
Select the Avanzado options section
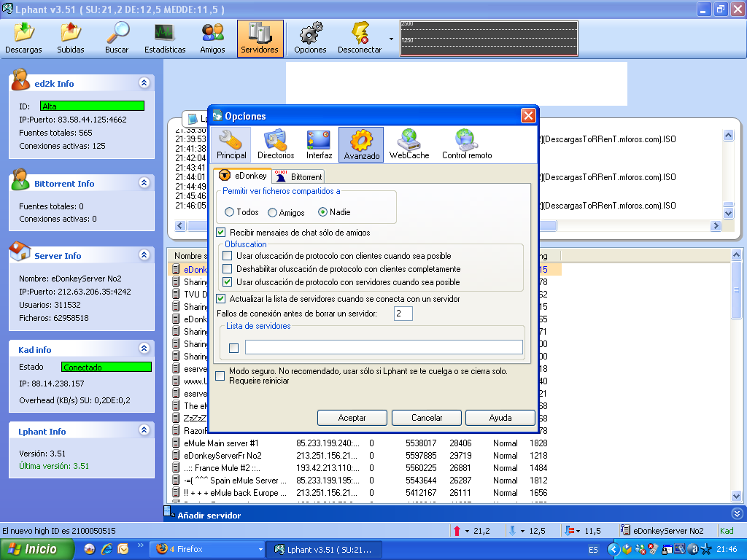tap(361, 145)
